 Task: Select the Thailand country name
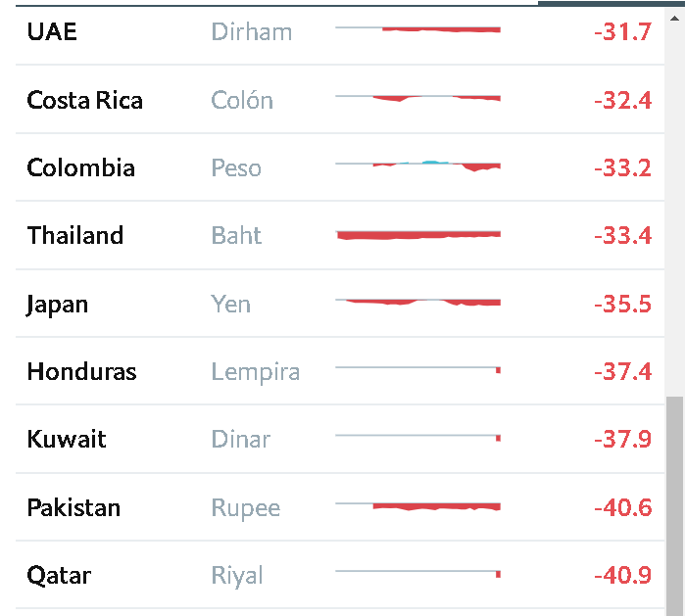point(75,236)
